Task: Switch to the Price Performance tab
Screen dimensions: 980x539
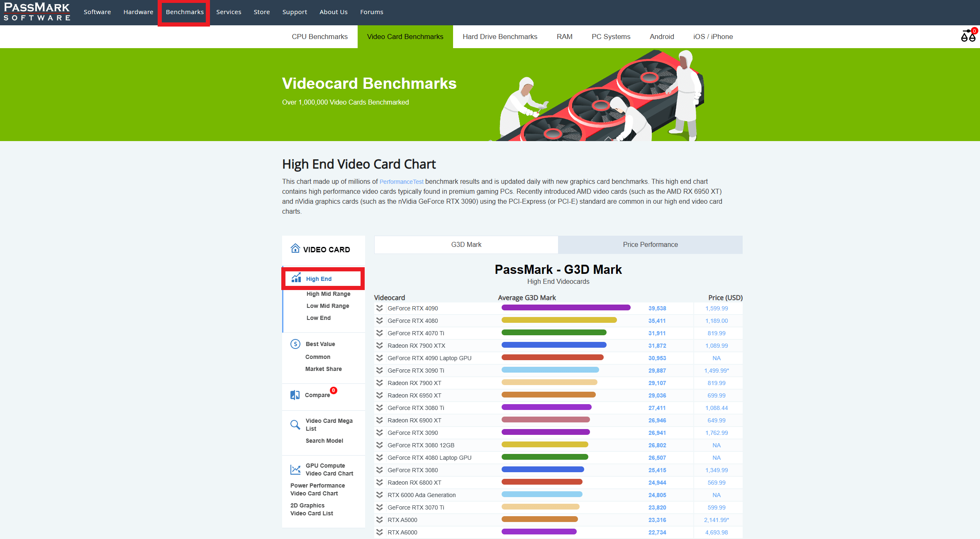Action: 650,245
